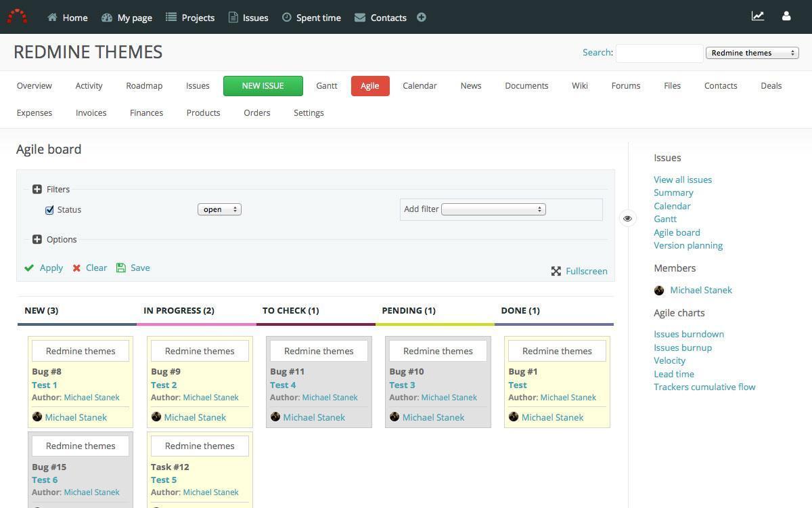Open the chart statistics icon in top bar
The image size is (812, 508).
[x=758, y=16]
